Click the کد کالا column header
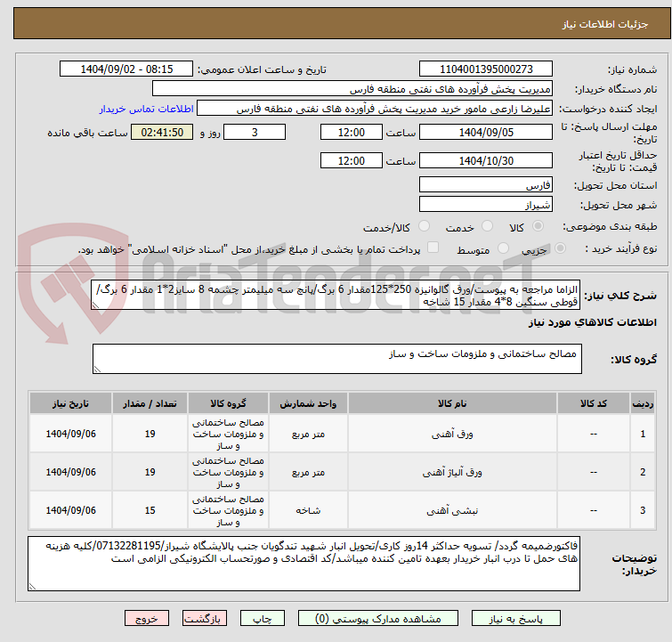Image resolution: width=672 pixels, height=642 pixels. pyautogui.click(x=594, y=403)
